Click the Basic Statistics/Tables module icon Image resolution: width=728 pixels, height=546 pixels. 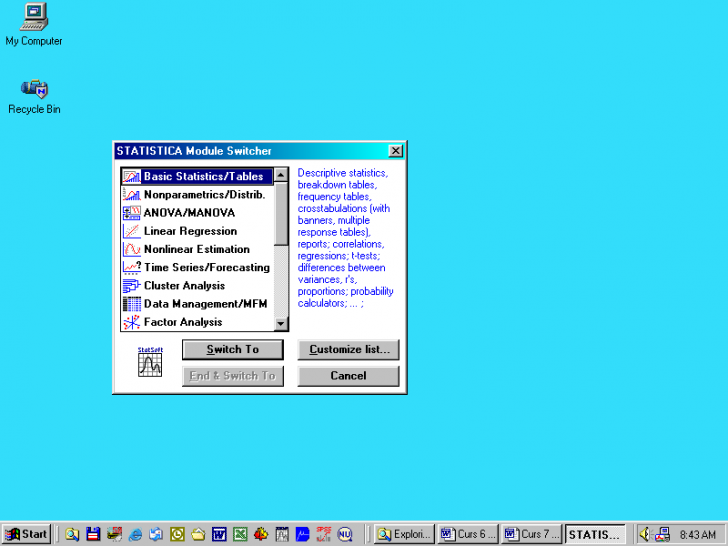pyautogui.click(x=131, y=177)
